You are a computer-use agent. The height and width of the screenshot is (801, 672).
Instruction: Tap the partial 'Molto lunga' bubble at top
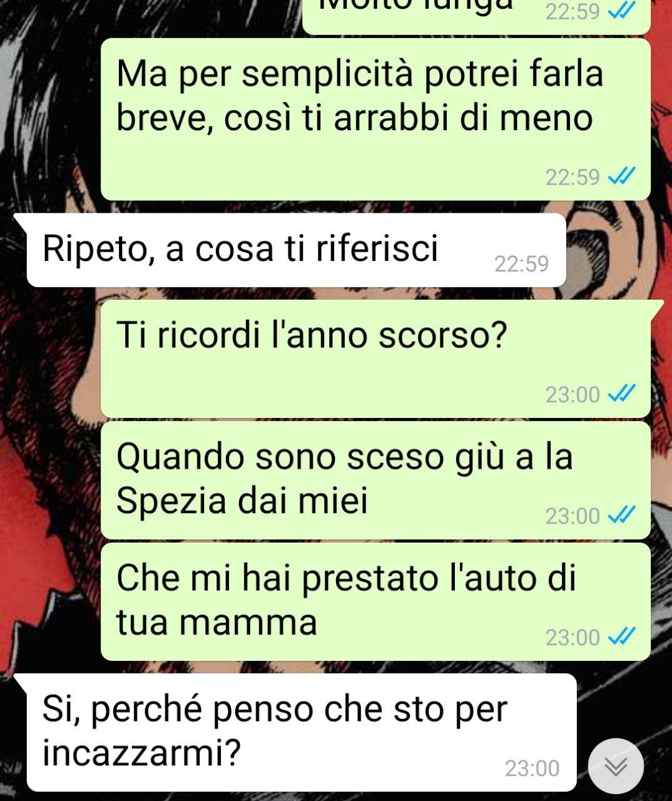click(476, 16)
